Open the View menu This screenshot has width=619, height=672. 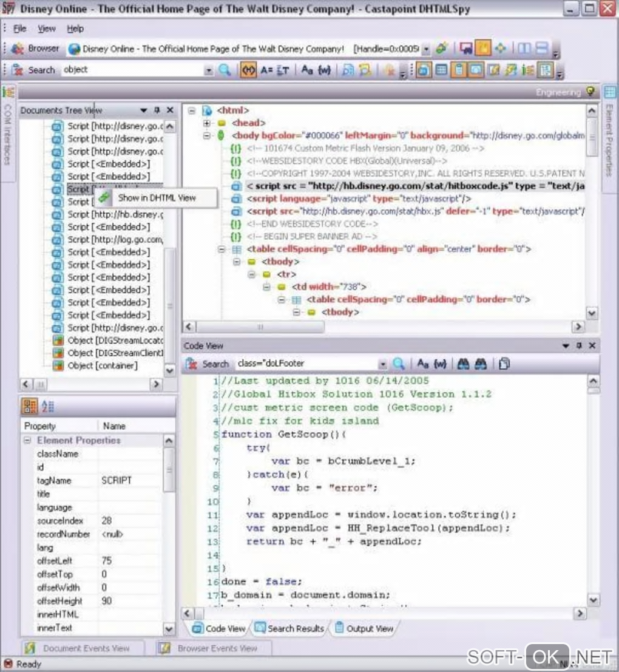[x=46, y=29]
